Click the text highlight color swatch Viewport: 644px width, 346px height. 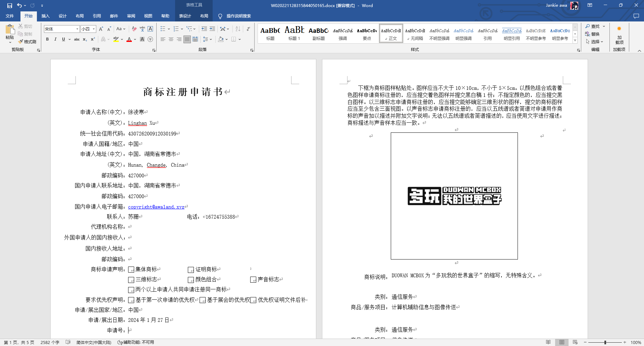point(116,39)
